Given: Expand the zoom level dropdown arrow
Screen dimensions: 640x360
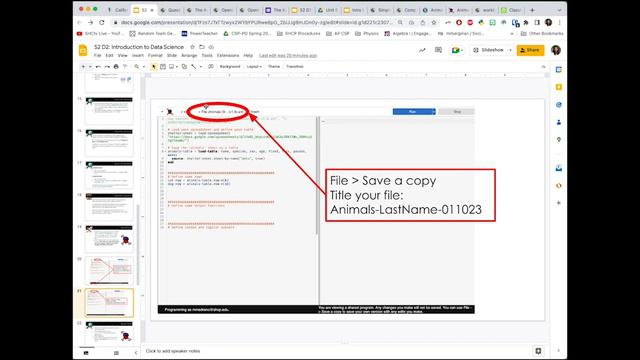Looking at the screenshot, I should point(144,67).
